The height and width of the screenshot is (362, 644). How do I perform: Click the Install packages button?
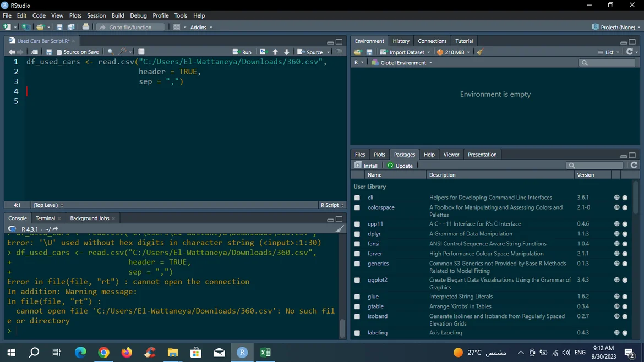pos(367,166)
